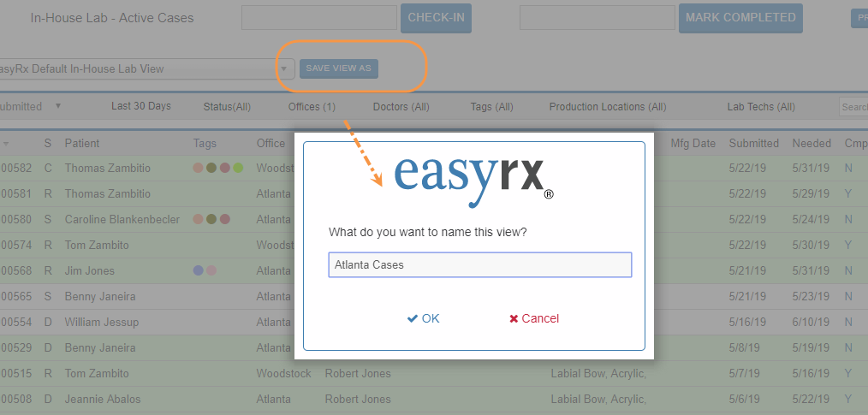Click Robert Jones doctor in case 00508 row

click(358, 399)
